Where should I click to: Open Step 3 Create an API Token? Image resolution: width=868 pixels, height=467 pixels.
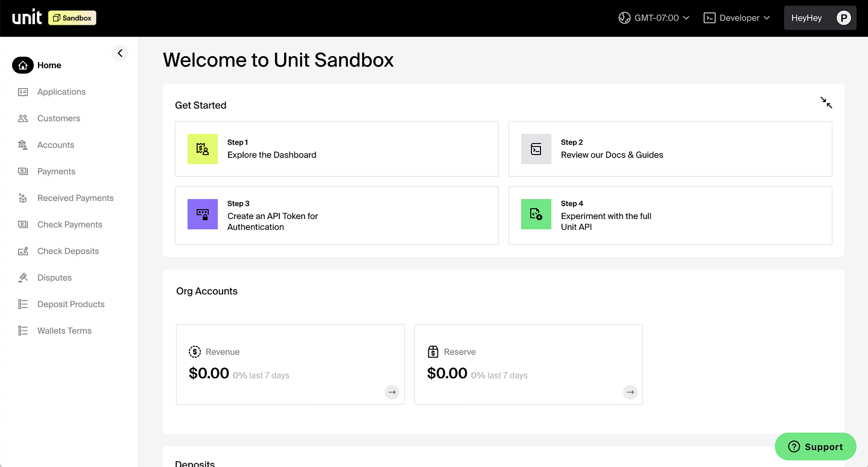tap(337, 215)
